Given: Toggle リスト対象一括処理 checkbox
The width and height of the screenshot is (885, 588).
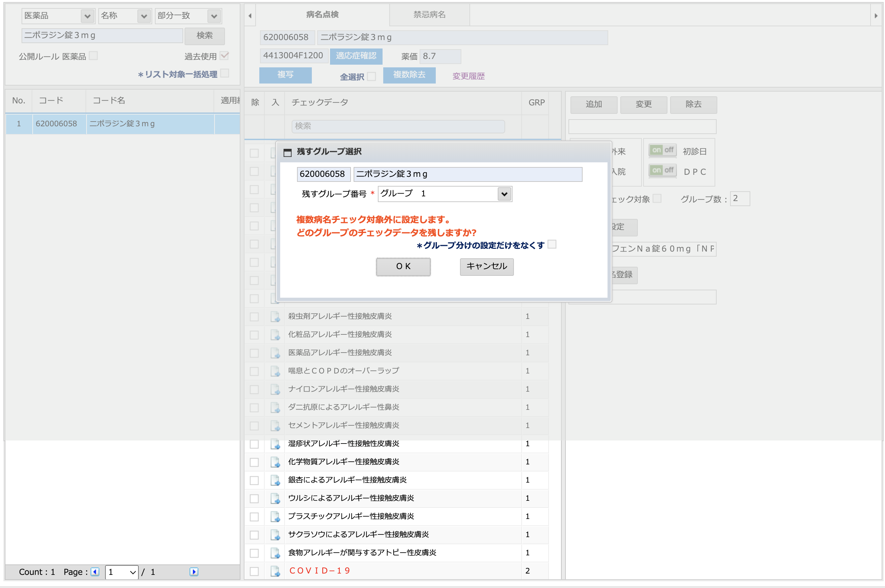Looking at the screenshot, I should (225, 73).
